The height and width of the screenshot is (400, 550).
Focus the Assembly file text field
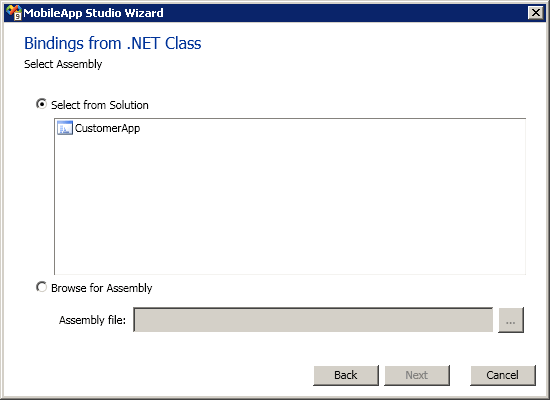pos(313,320)
